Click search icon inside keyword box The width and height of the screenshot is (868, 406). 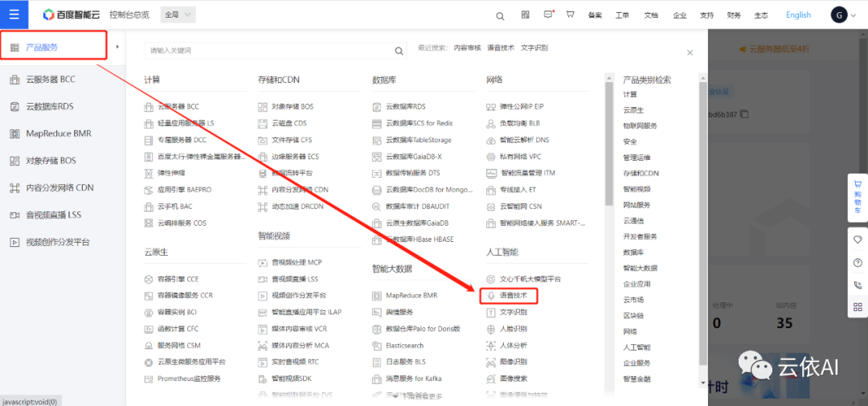pos(399,51)
